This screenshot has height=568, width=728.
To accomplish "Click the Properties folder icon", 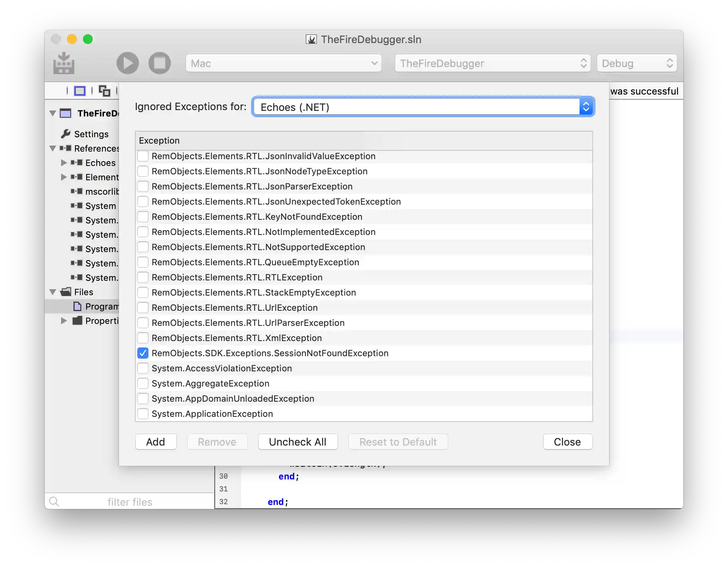I will 77,320.
